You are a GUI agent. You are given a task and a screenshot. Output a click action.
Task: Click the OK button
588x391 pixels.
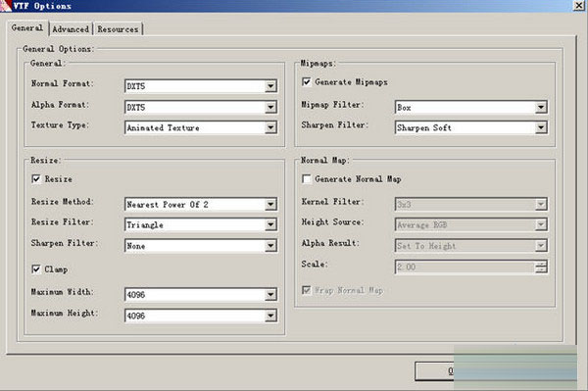pyautogui.click(x=434, y=371)
